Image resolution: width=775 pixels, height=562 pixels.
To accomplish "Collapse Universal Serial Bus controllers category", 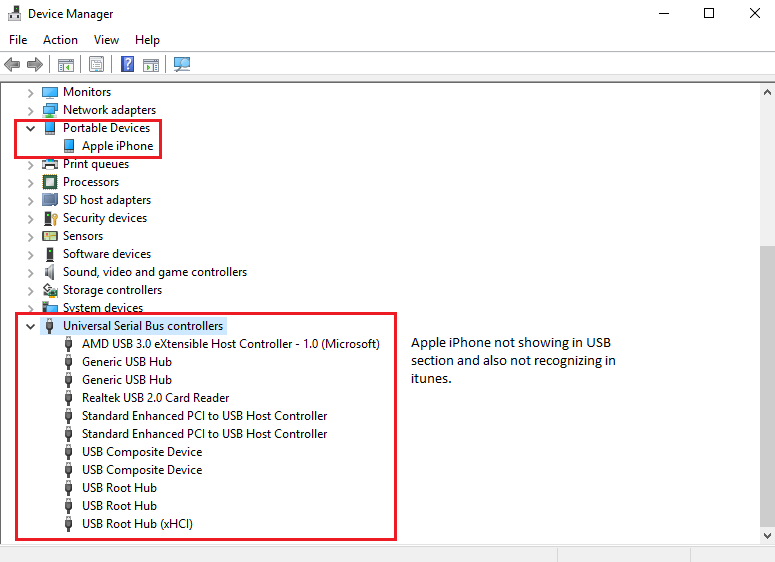I will [30, 326].
